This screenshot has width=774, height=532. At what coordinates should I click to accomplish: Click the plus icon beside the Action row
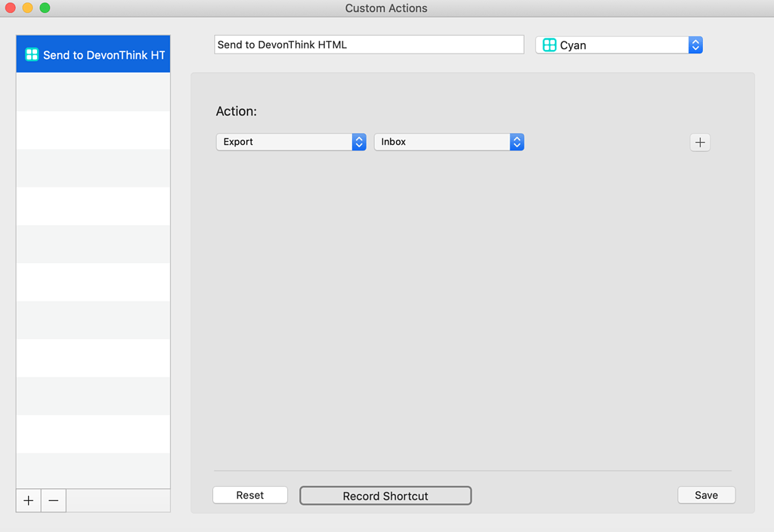point(699,142)
